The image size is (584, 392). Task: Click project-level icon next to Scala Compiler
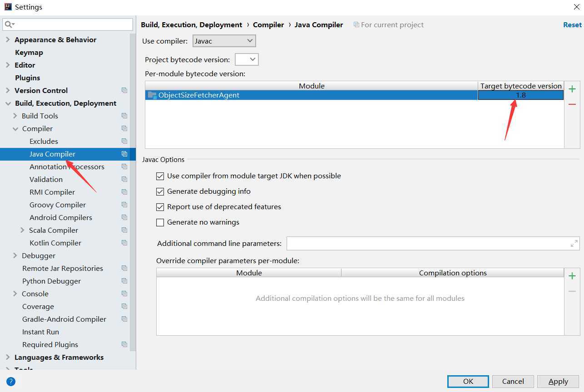tap(124, 230)
